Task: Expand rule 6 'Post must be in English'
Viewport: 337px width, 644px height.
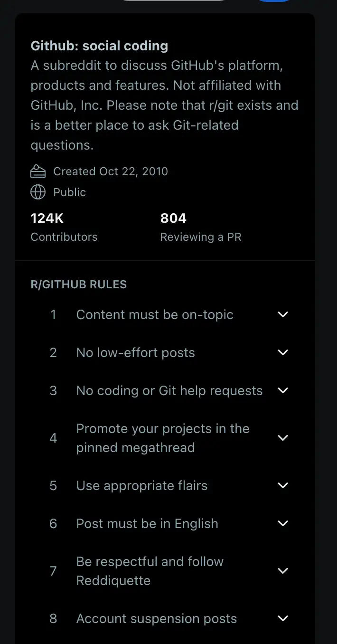Action: click(282, 523)
